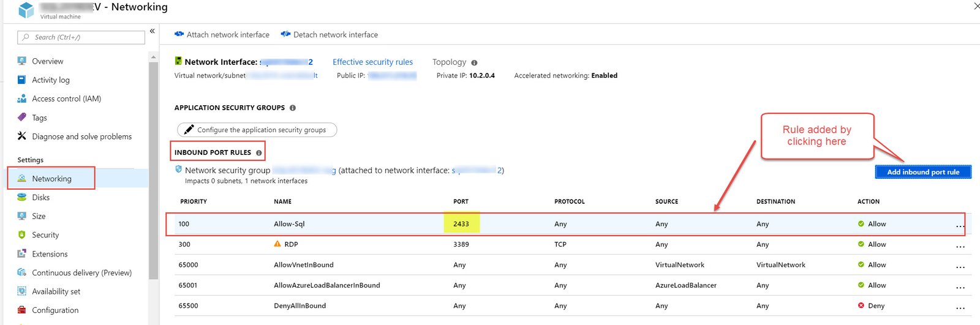Image resolution: width=980 pixels, height=325 pixels.
Task: Click the Network Interface green icon
Action: coord(178,61)
